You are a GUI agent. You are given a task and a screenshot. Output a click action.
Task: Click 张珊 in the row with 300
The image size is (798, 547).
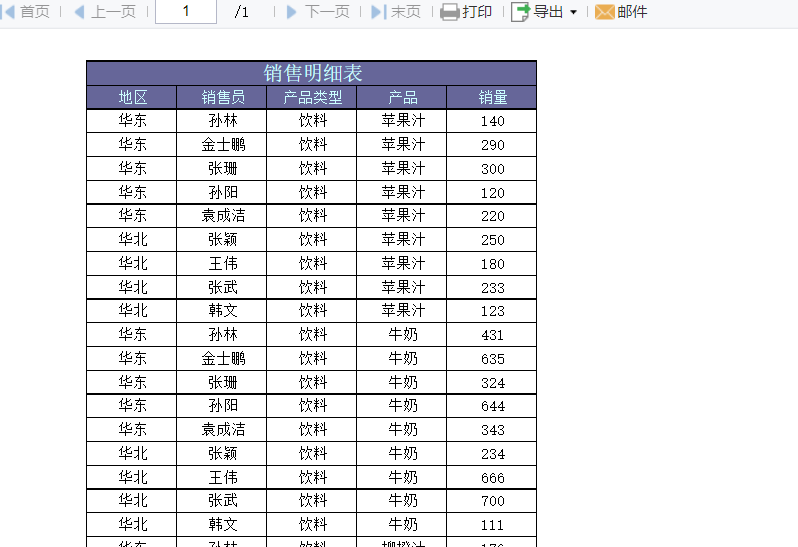point(223,168)
